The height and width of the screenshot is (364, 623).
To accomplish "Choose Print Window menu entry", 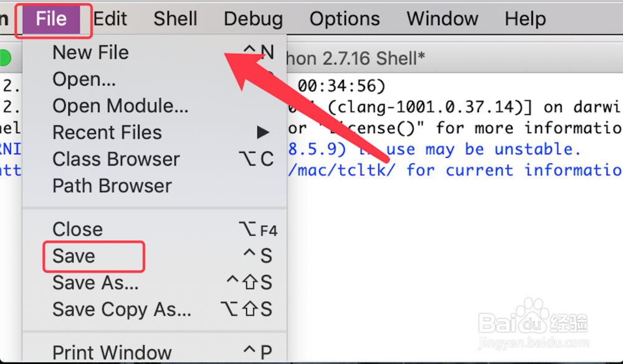I will coord(155,352).
